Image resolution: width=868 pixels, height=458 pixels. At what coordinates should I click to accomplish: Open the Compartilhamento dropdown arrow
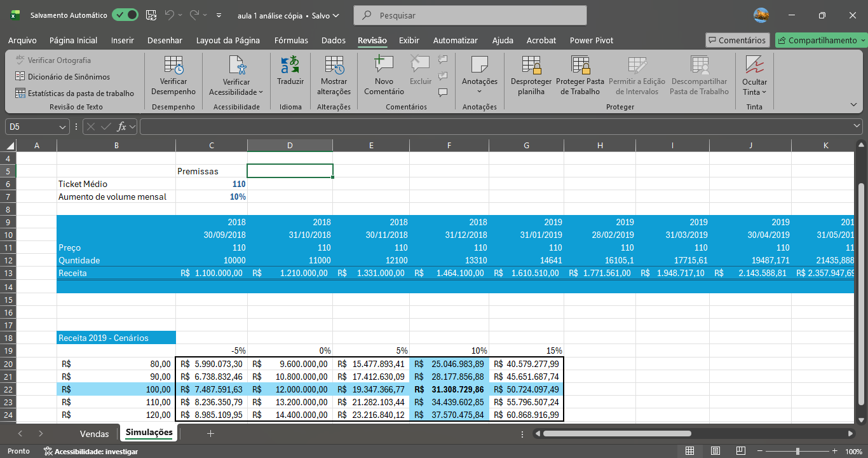863,40
